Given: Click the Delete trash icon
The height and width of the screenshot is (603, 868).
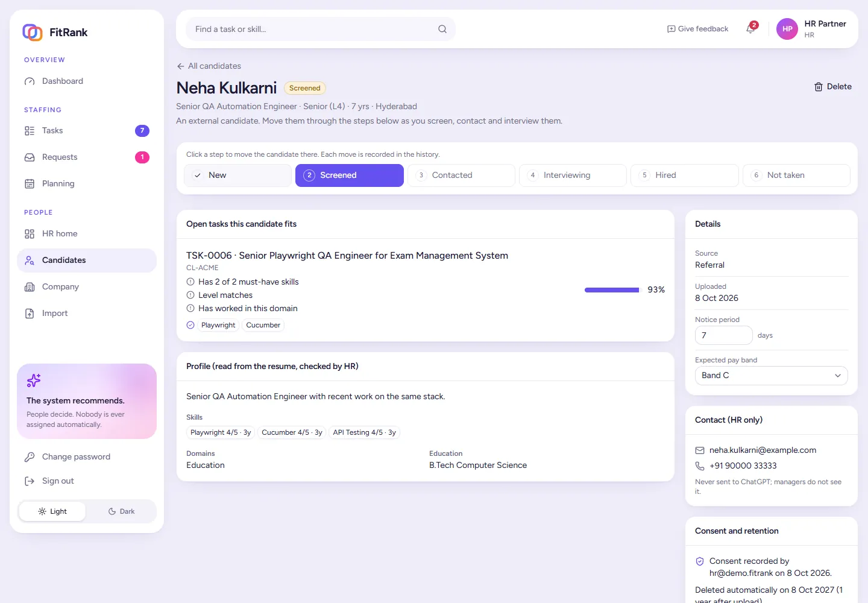Looking at the screenshot, I should (819, 87).
